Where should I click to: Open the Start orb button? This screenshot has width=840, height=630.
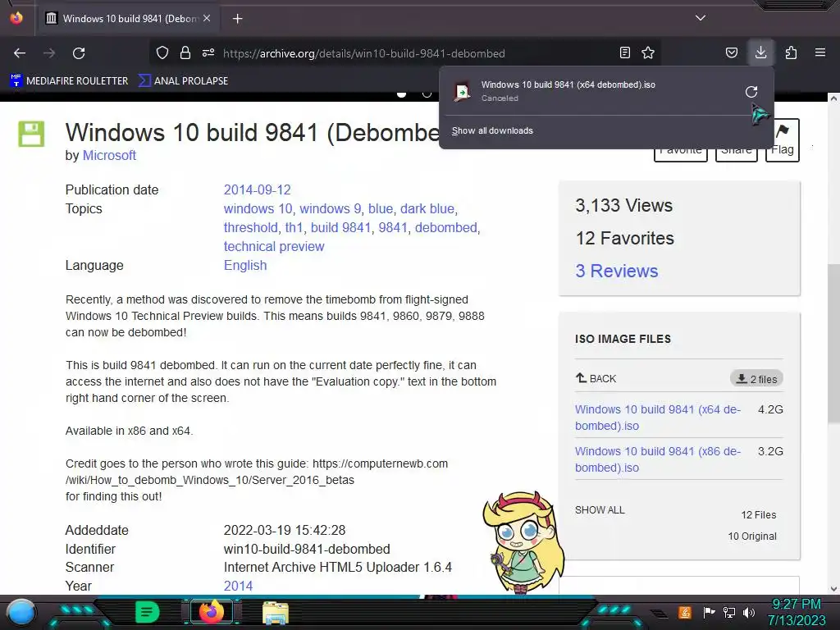coord(21,612)
